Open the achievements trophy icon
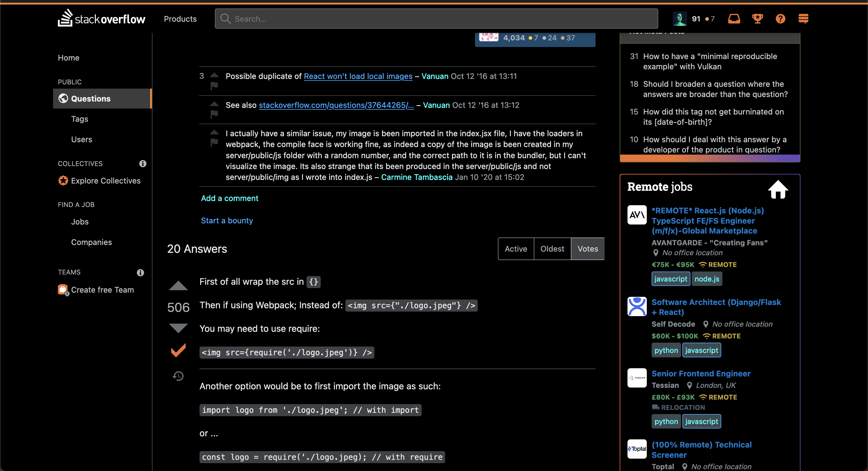 [757, 18]
